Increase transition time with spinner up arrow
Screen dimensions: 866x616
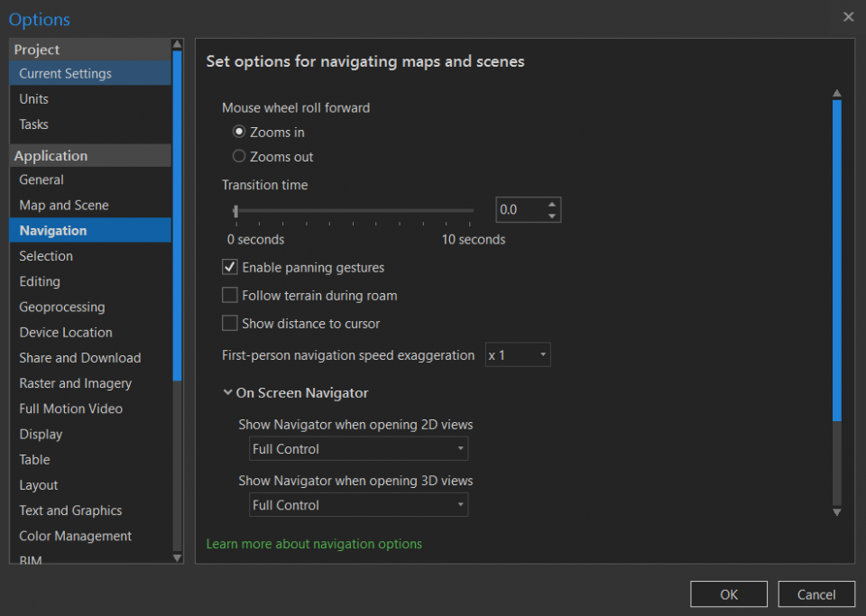(551, 204)
